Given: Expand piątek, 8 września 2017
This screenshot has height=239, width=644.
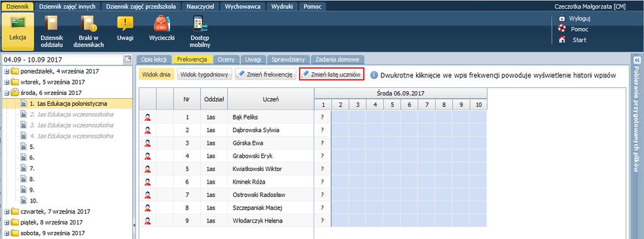Looking at the screenshot, I should 6,223.
